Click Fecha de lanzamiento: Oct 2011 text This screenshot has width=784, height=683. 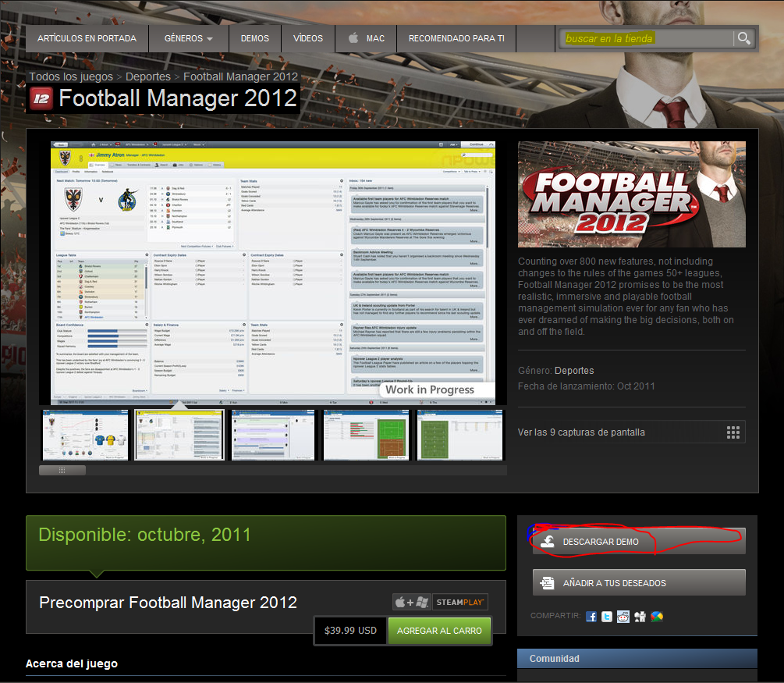[x=586, y=386]
